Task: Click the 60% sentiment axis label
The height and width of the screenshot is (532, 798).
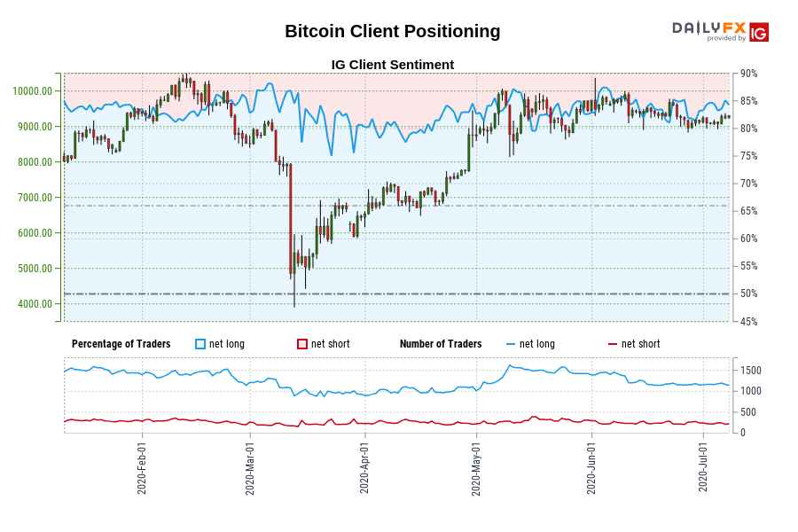Action: [749, 239]
